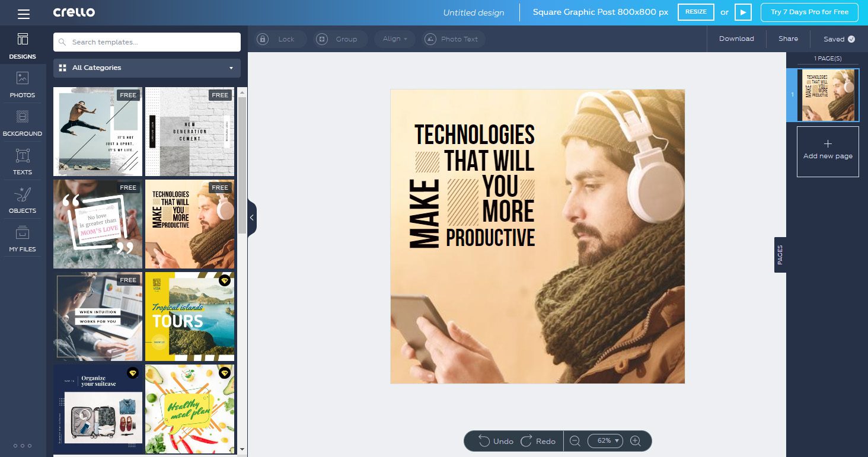
Task: Open the Background panel
Action: 22,122
